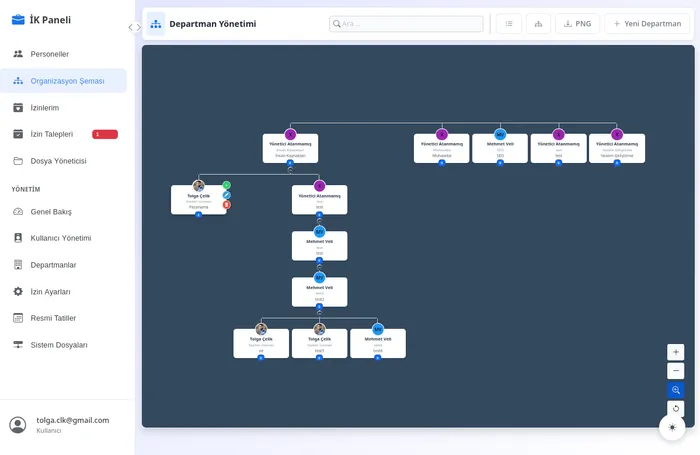The height and width of the screenshot is (455, 700).
Task: Click the Yeni Departman button
Action: pos(646,24)
